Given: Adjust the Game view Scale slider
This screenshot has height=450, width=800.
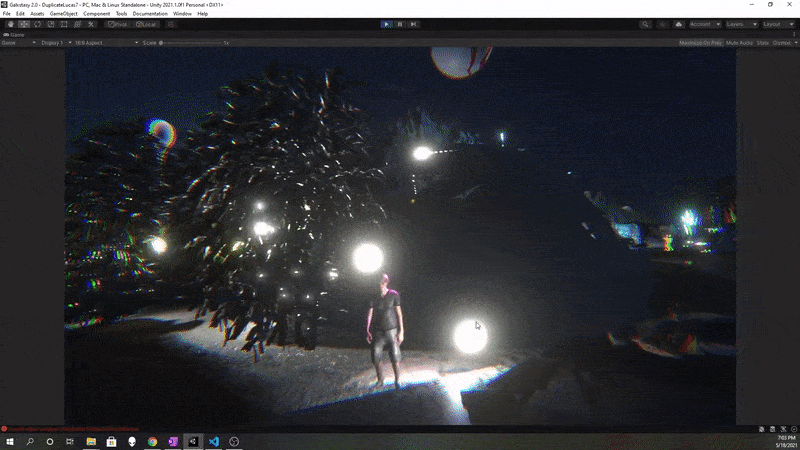Looking at the screenshot, I should 191,43.
